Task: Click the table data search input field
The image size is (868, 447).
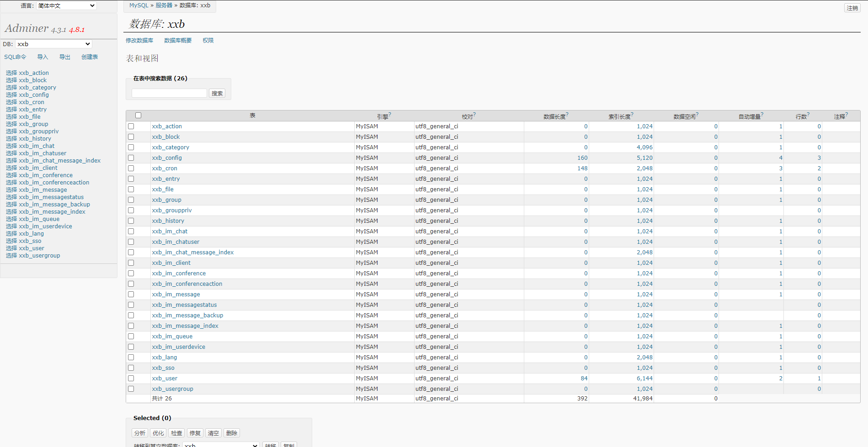Action: point(169,93)
